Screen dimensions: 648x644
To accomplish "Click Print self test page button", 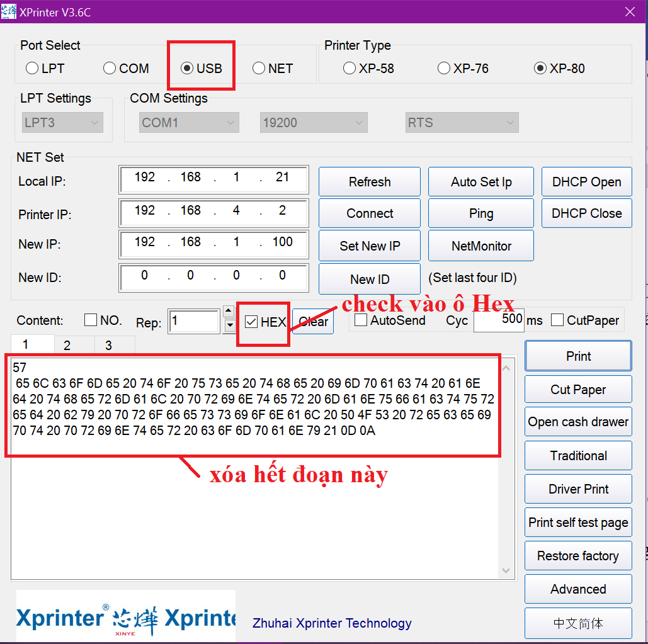I will (x=578, y=523).
